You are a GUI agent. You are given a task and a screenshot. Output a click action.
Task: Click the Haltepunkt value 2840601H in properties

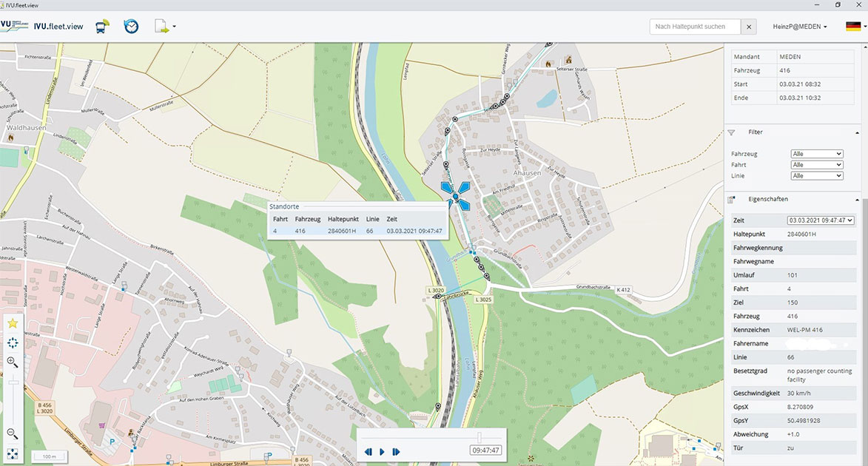coord(801,234)
